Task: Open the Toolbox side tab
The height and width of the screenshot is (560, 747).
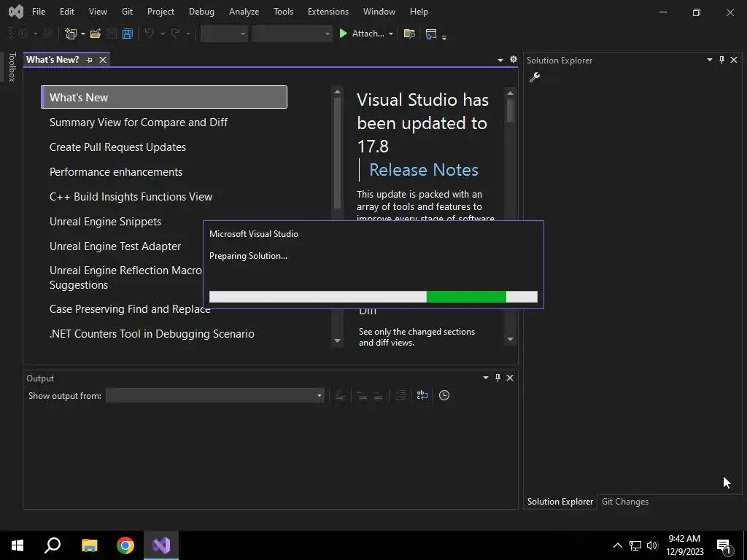Action: click(12, 66)
